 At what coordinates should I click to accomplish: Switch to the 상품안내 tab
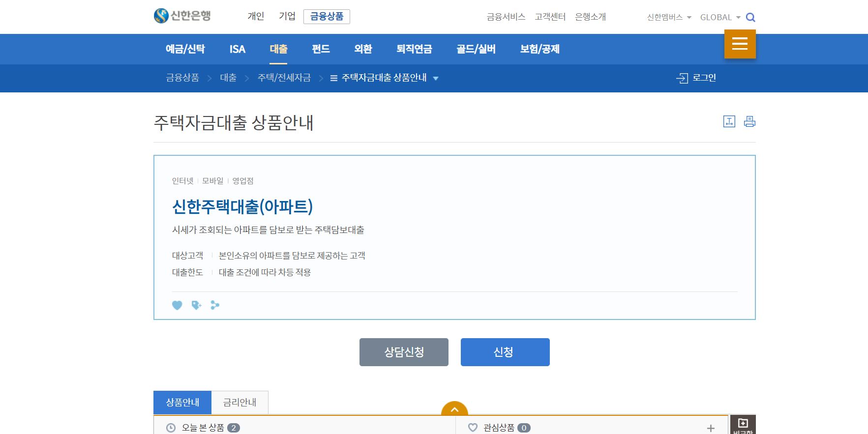point(182,403)
